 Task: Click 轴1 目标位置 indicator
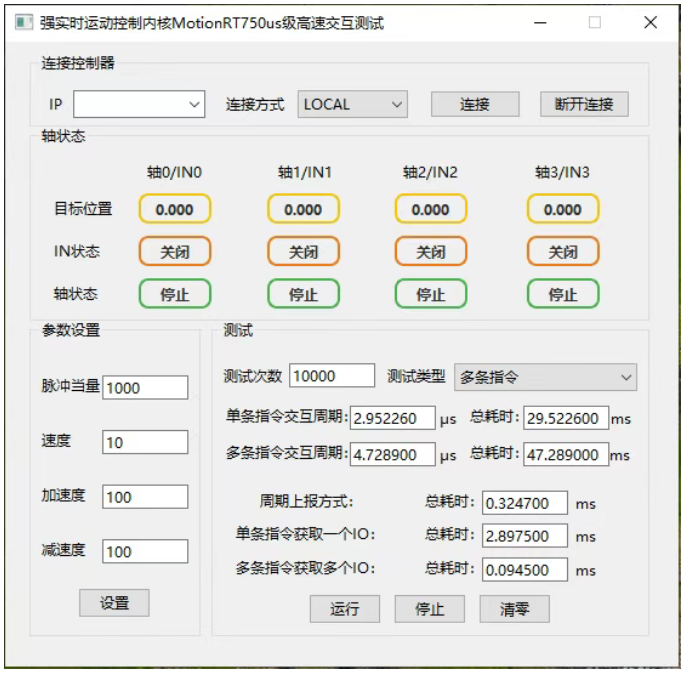303,209
